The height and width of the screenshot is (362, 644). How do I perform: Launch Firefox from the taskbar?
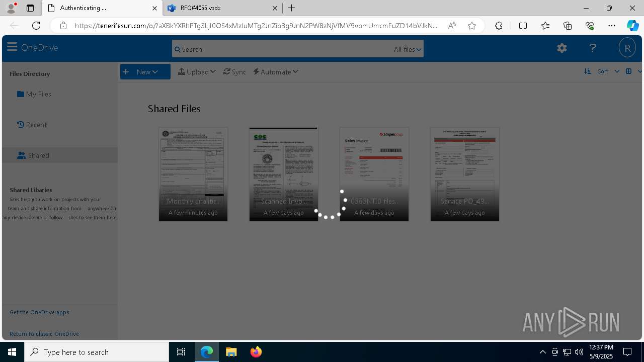pyautogui.click(x=256, y=352)
